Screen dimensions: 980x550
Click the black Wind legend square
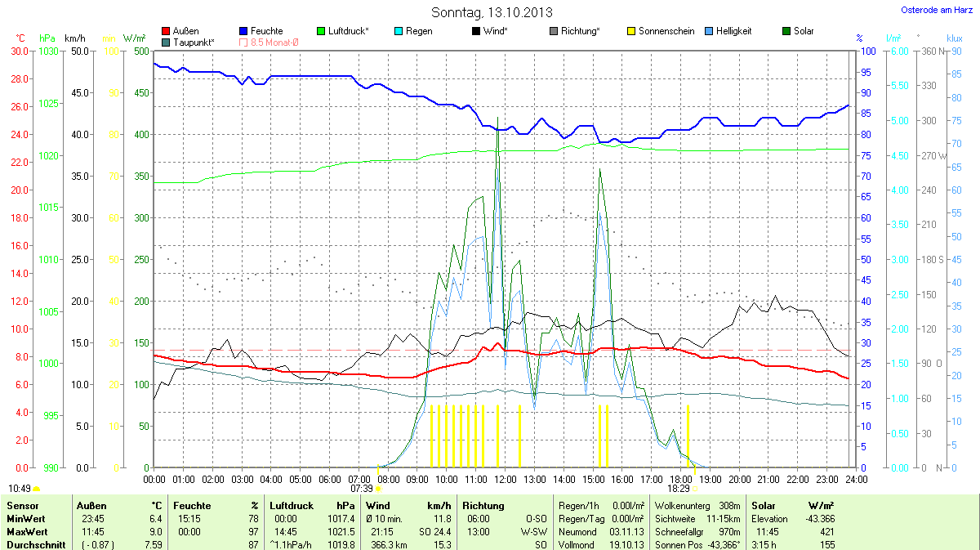click(x=476, y=31)
